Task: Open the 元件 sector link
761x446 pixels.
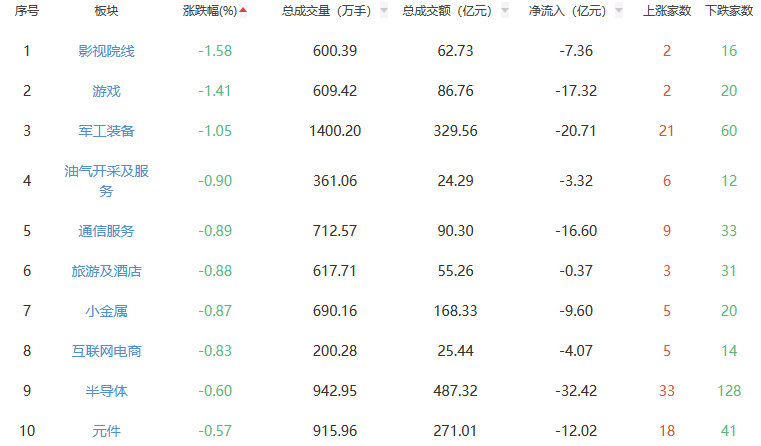Action: click(106, 431)
